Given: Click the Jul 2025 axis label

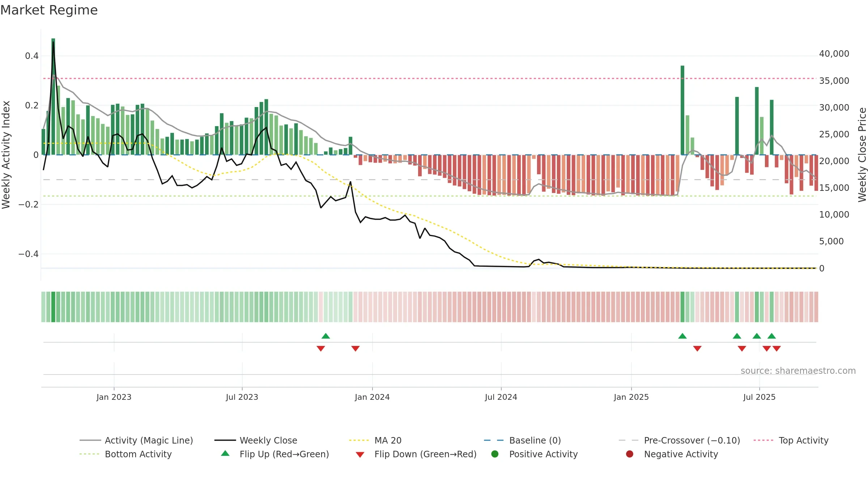Looking at the screenshot, I should tap(759, 397).
